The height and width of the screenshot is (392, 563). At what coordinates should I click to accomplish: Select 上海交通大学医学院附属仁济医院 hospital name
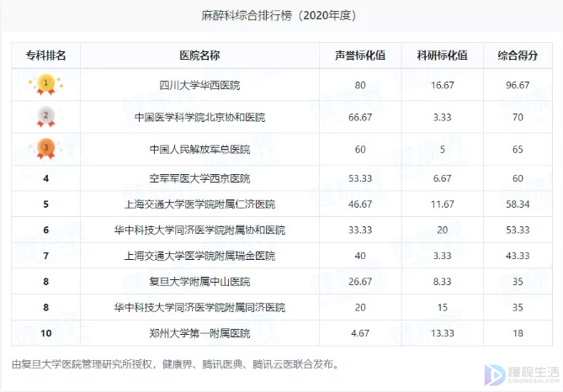pos(199,204)
